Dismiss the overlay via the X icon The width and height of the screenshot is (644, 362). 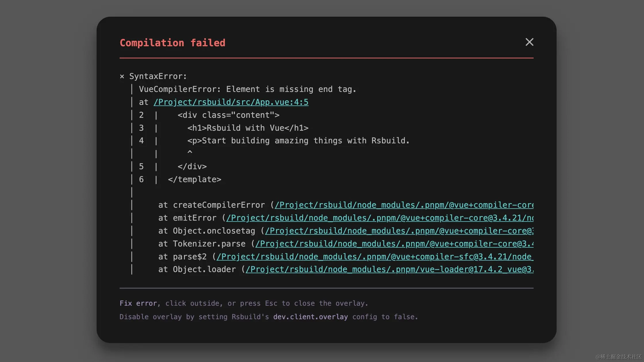(529, 42)
